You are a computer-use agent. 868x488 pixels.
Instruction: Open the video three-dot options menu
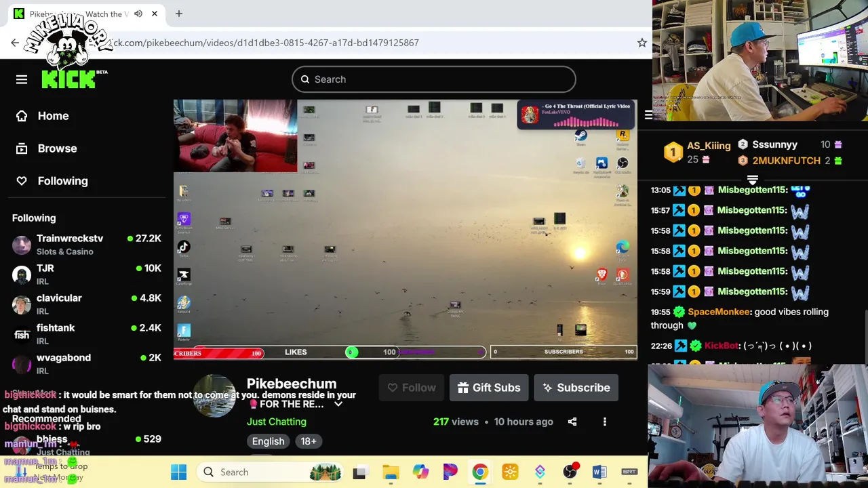pyautogui.click(x=605, y=422)
